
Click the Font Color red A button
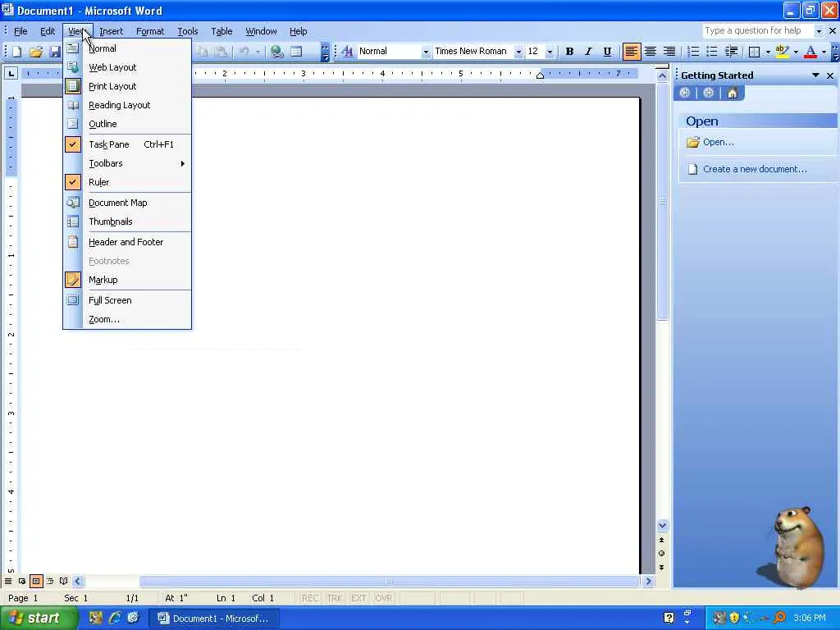point(810,52)
